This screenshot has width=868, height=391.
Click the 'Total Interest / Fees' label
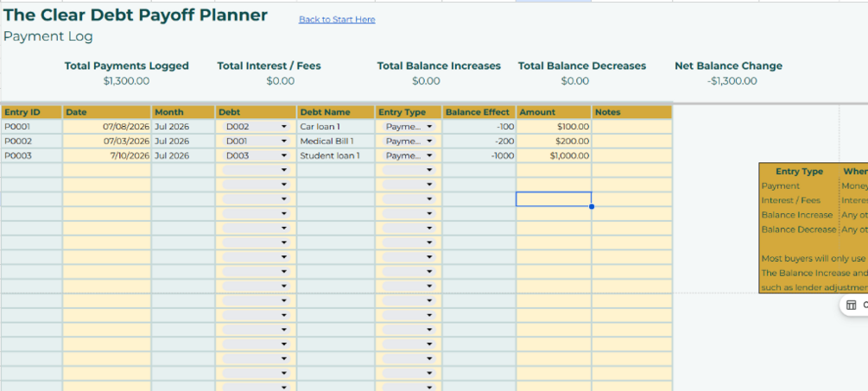click(269, 66)
